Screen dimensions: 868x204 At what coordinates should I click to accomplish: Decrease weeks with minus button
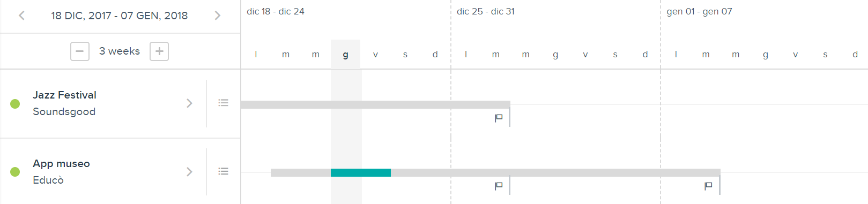point(80,51)
